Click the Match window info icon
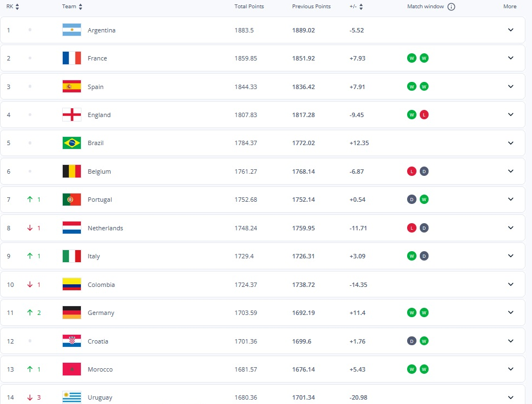 451,7
